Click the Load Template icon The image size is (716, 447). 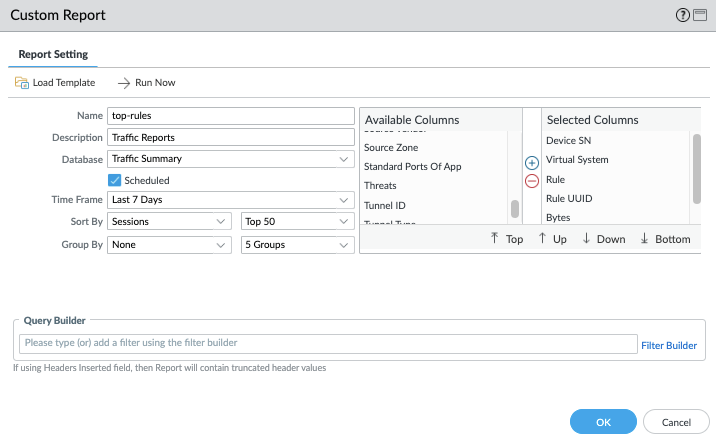pos(22,83)
